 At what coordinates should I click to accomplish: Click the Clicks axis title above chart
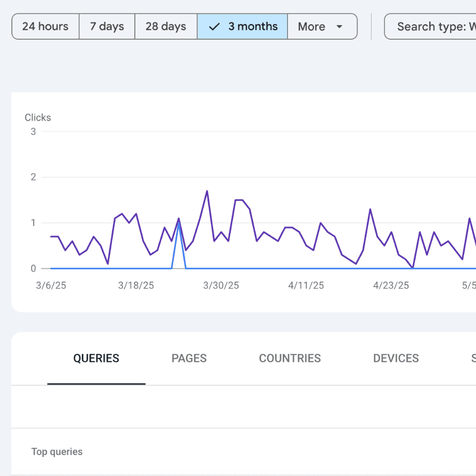tap(38, 118)
